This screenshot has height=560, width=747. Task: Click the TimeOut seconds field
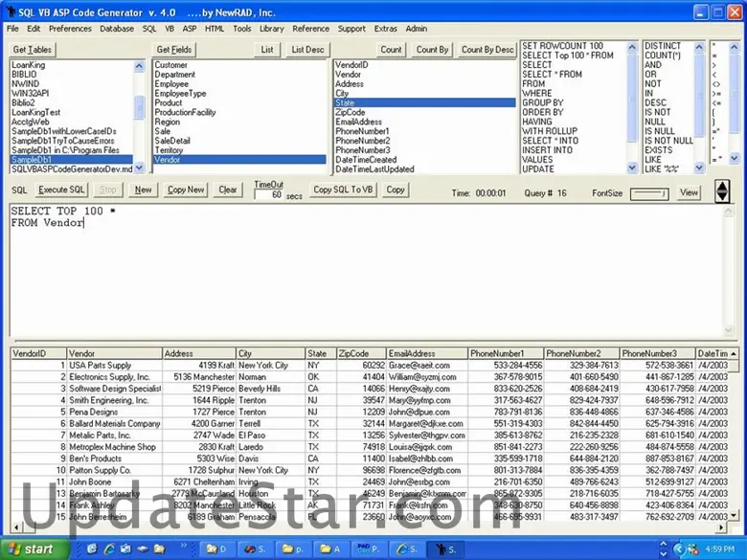point(268,194)
